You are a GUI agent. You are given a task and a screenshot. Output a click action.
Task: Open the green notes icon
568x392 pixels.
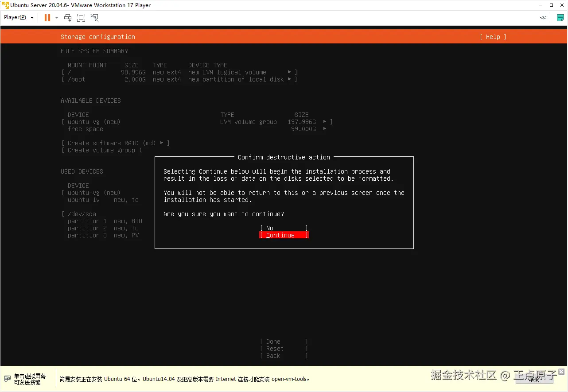coord(560,18)
